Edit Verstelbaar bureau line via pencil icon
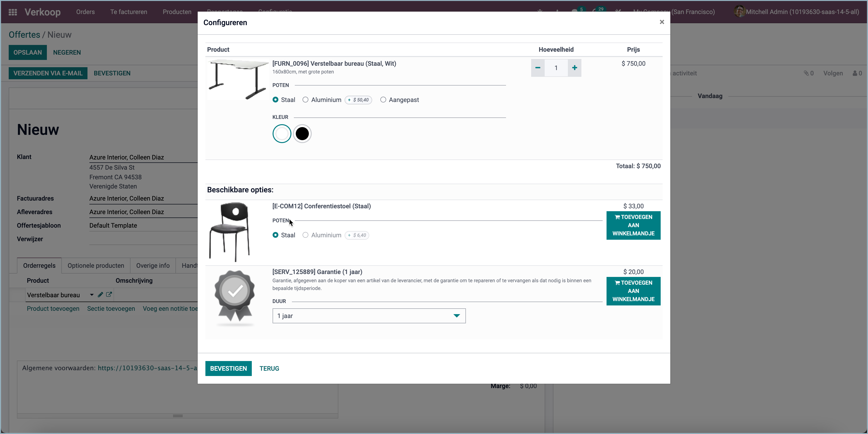The image size is (868, 434). [x=100, y=295]
